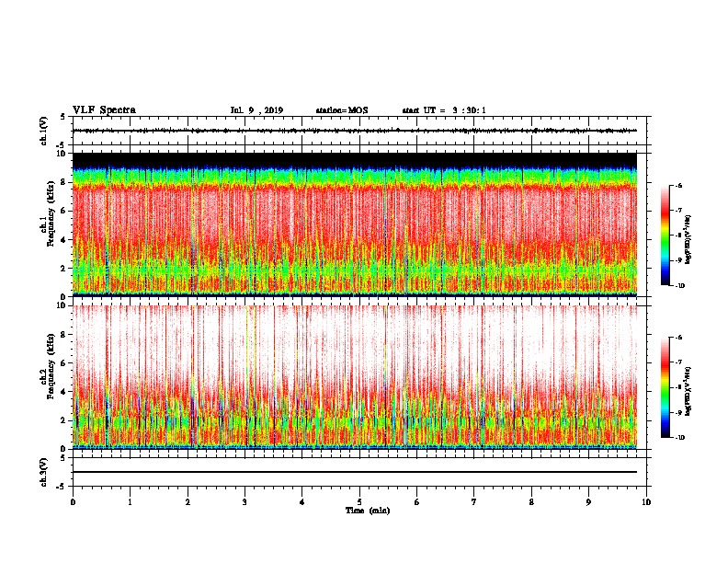Viewport: 728px width, 563px height.
Task: Click the "10" tick on the time axis
Action: click(646, 502)
